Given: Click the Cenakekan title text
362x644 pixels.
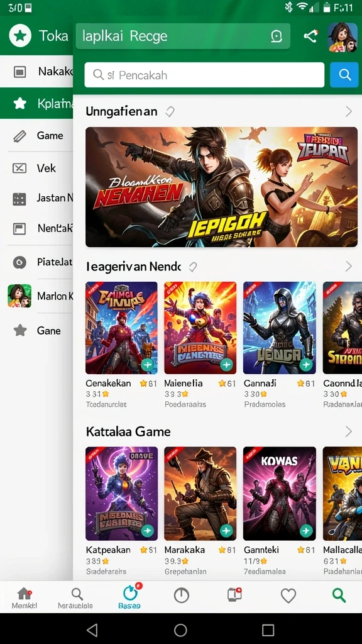Looking at the screenshot, I should click(108, 383).
